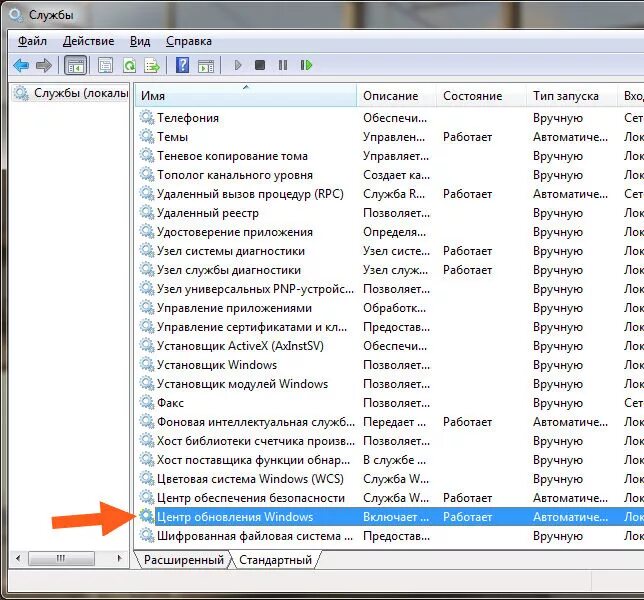Switch to the Стандартный tab
644x600 pixels.
point(275,560)
